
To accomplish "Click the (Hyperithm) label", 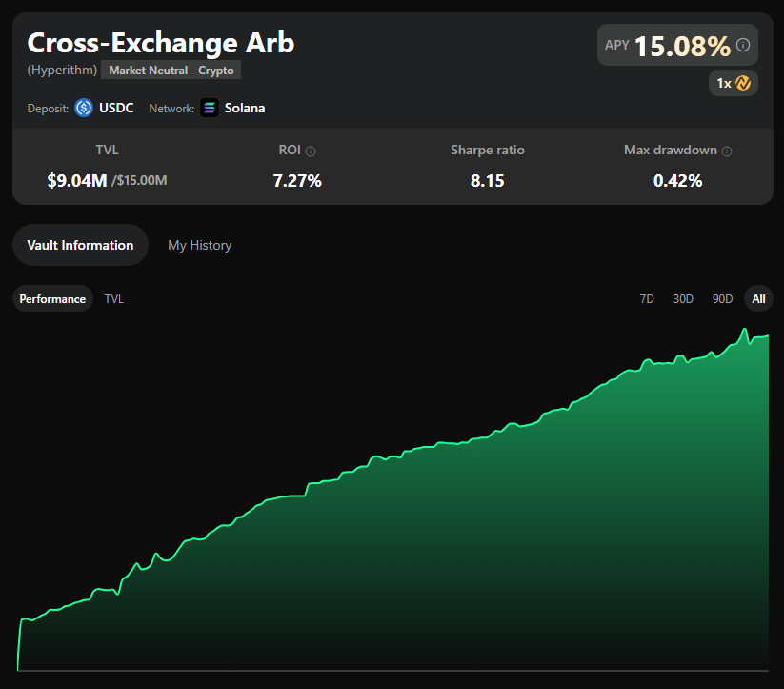I will [62, 70].
